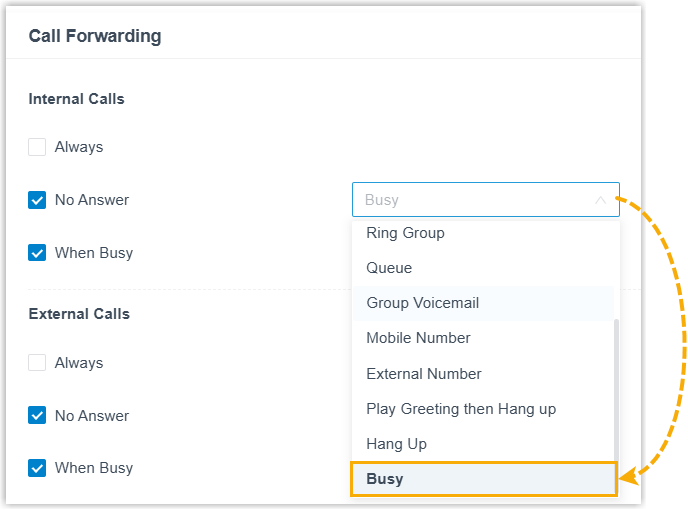Select the highlighted Busy option

click(x=385, y=479)
